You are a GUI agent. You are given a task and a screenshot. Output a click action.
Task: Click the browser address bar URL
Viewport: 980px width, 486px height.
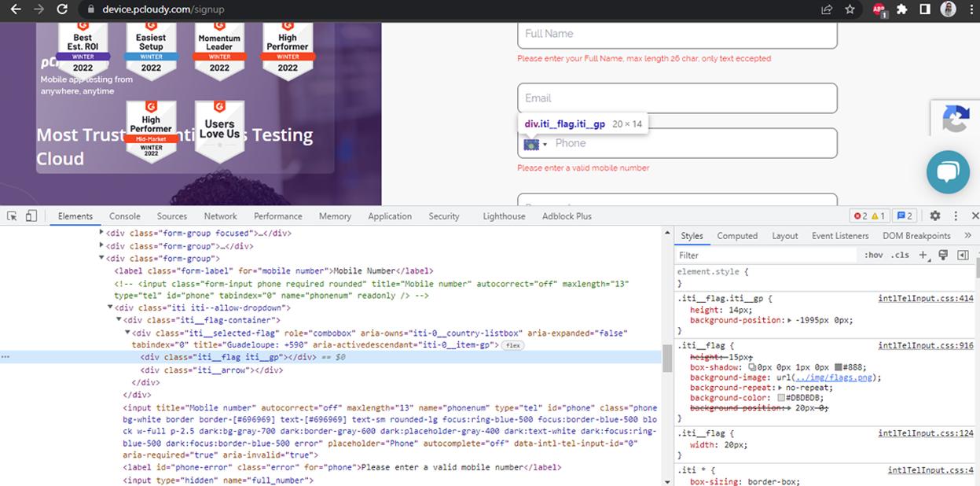tap(163, 9)
